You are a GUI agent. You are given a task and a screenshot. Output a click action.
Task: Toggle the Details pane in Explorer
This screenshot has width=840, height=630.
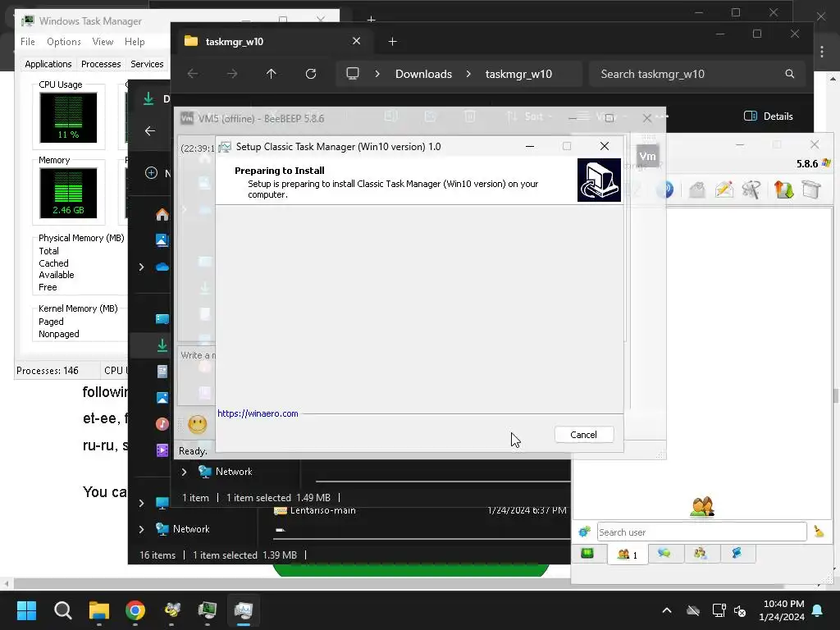pyautogui.click(x=768, y=116)
